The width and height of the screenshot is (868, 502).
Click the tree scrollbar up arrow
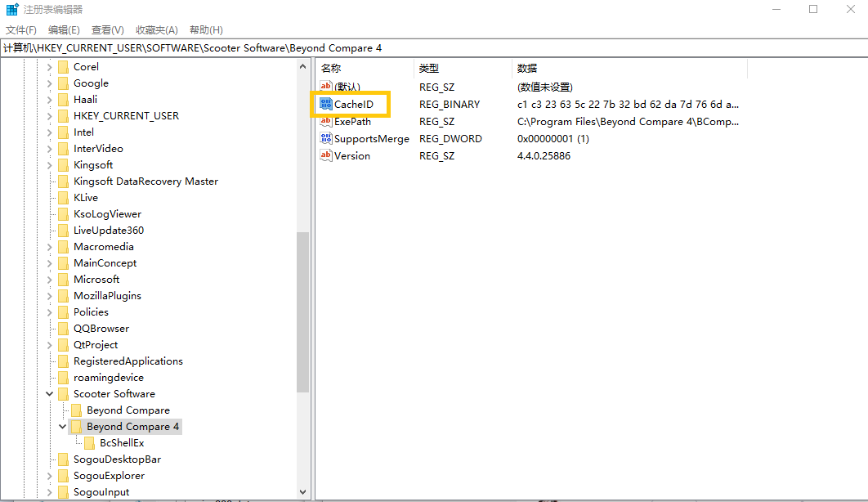[x=302, y=66]
